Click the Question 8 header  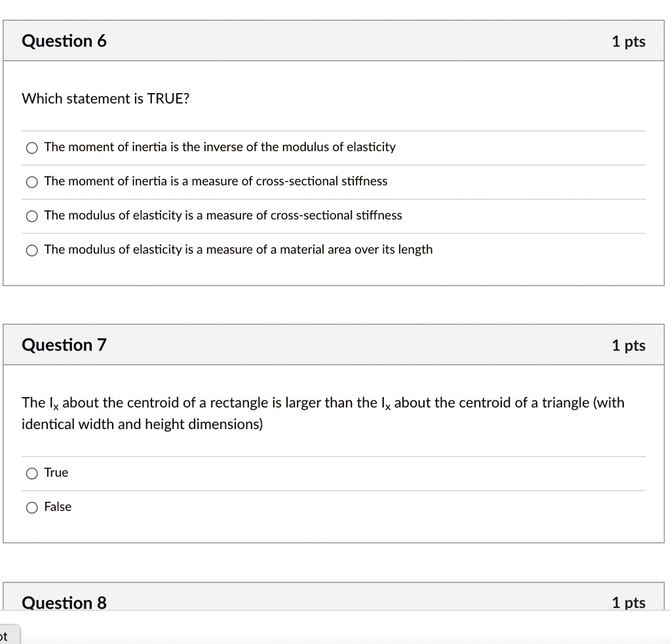pos(64,602)
